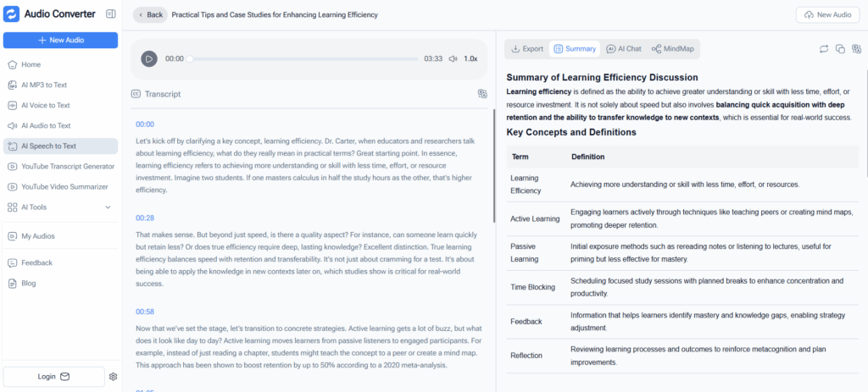
Task: Switch to the MindMap tab
Action: 673,49
